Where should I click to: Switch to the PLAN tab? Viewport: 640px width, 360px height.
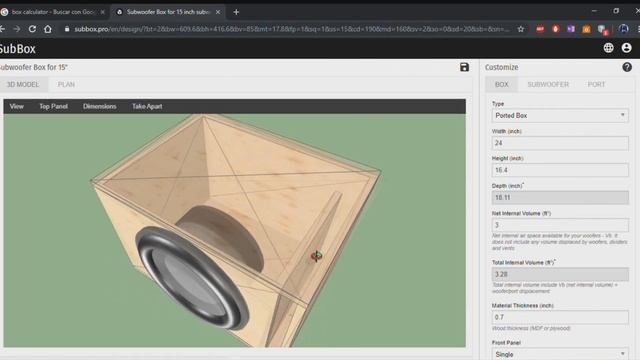(66, 84)
